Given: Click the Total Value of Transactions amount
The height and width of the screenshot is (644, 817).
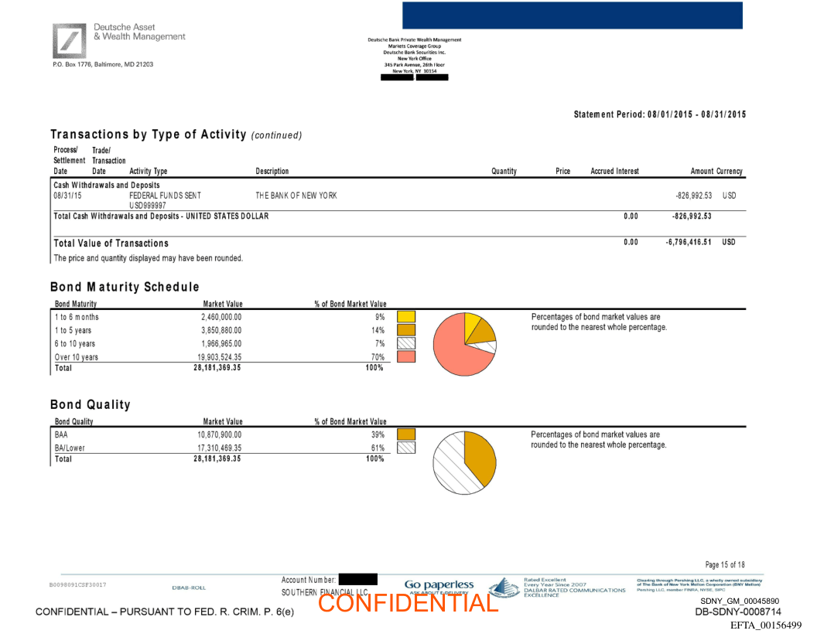Looking at the screenshot, I should [688, 243].
